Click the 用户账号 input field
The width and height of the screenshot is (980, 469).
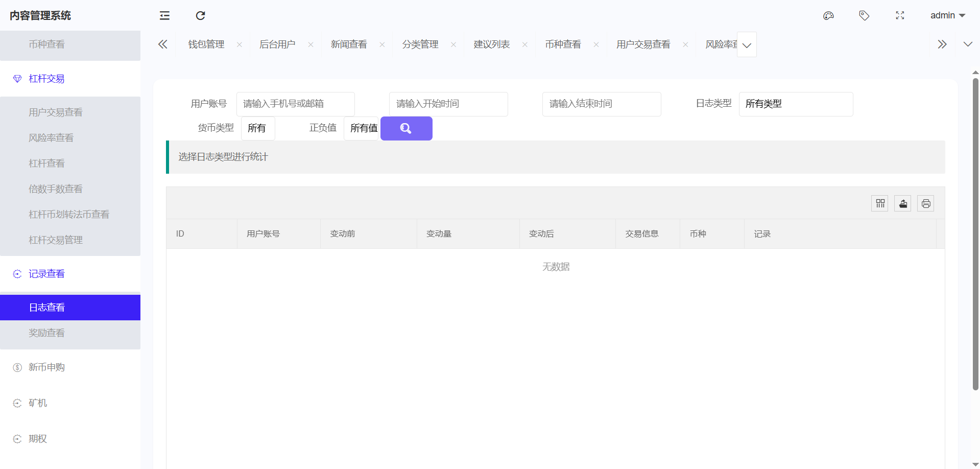coord(295,104)
